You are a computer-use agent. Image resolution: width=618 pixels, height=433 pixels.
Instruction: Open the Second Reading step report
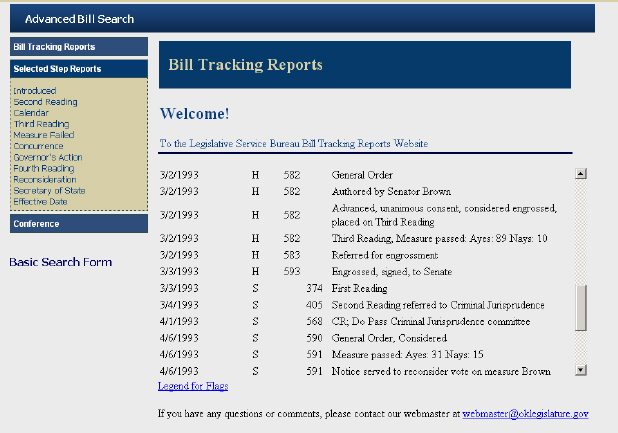click(x=45, y=102)
